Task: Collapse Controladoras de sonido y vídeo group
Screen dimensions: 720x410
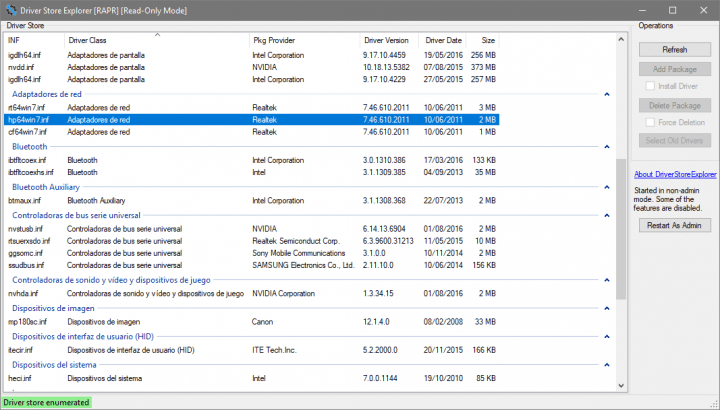Action: [x=607, y=281]
